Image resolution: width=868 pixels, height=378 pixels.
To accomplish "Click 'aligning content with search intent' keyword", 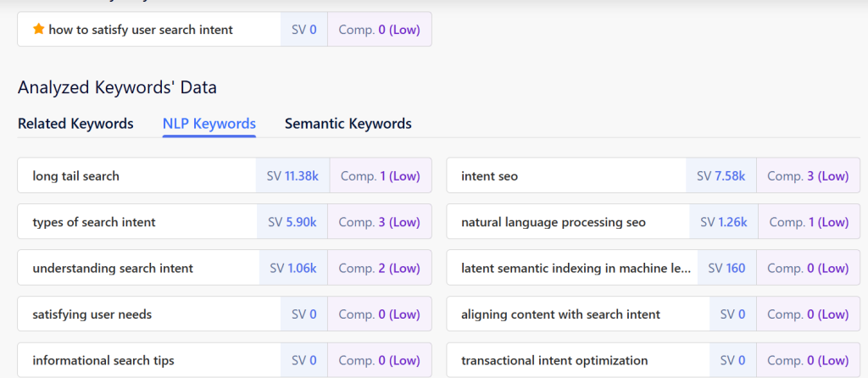I will click(560, 314).
